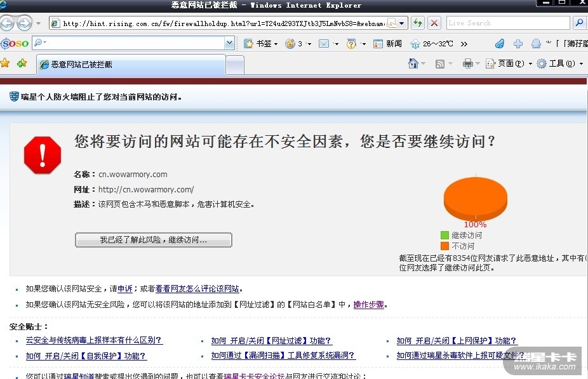588x379 pixels.
Task: Expand the toolbar overflow chevron
Action: [464, 44]
